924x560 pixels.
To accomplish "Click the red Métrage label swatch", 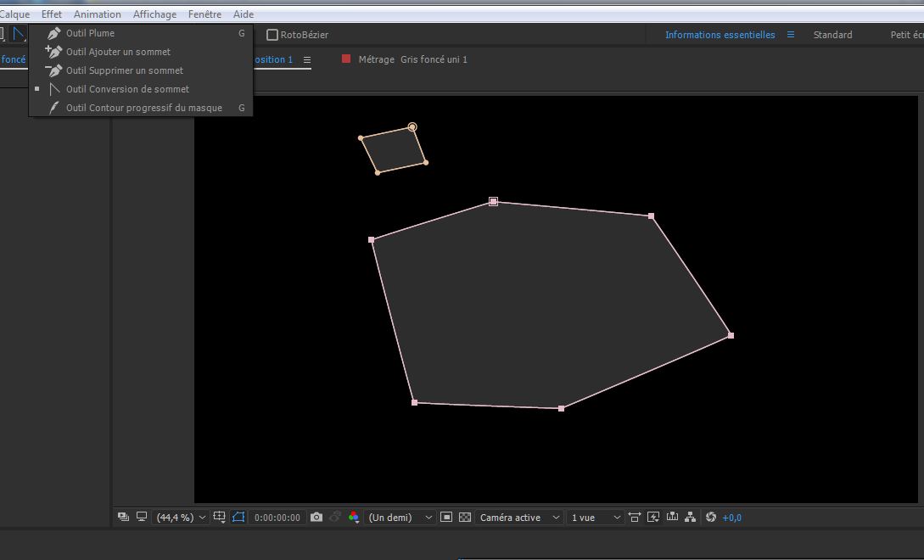I will pos(346,59).
